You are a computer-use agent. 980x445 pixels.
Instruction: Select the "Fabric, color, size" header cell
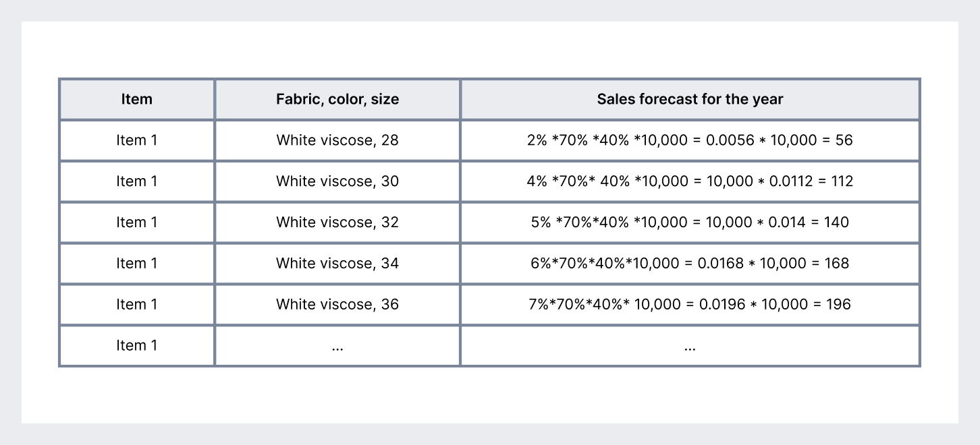click(x=337, y=100)
